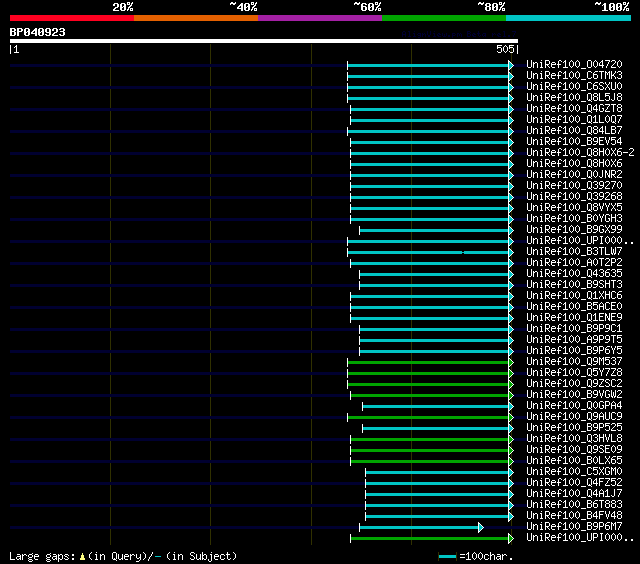The width and height of the screenshot is (640, 564).
Task: Select the UniRef100_A0T2P2 label
Action: (x=574, y=263)
